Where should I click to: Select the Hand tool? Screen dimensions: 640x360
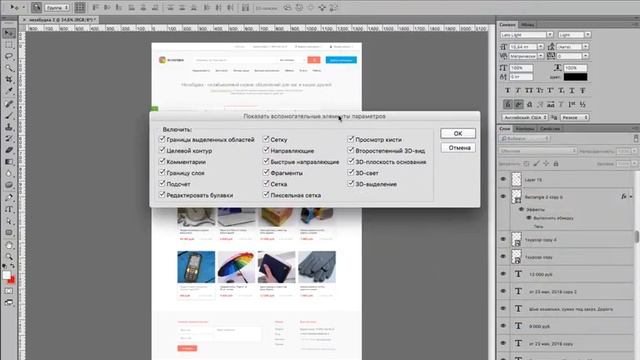point(9,245)
